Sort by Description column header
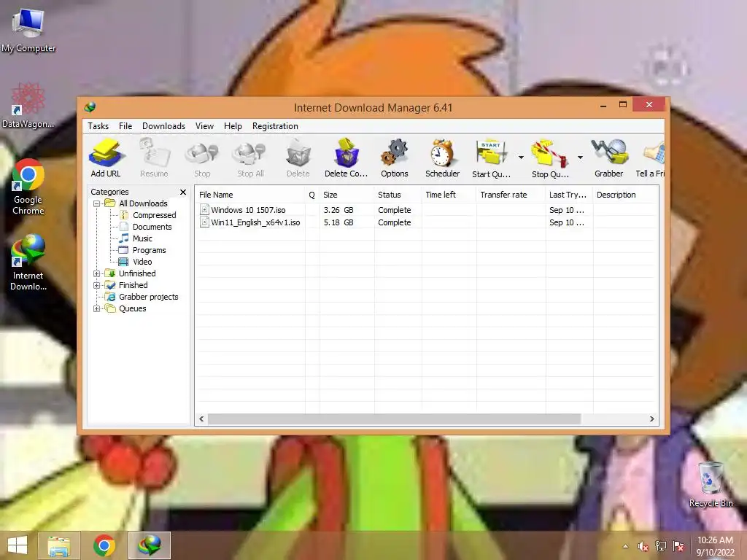Screen dimensions: 747x560 click(x=625, y=195)
